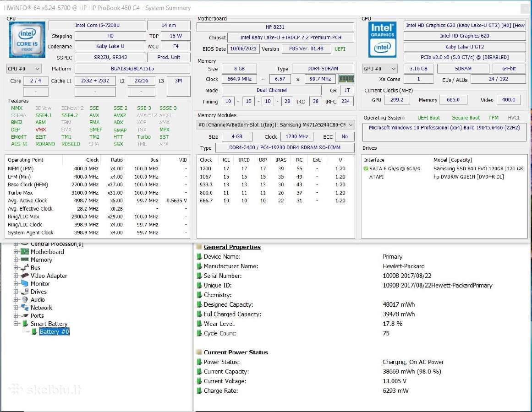Expand the Memory tree node
Image resolution: width=532 pixels, height=412 pixels.
click(x=16, y=260)
